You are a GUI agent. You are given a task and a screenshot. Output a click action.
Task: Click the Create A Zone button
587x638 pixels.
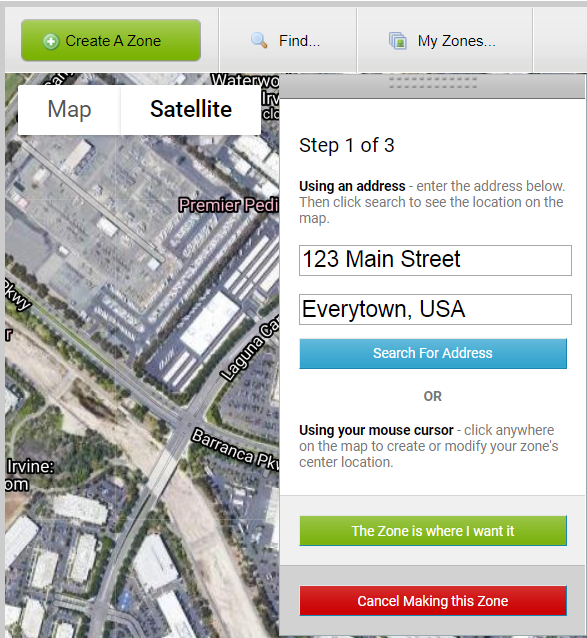pyautogui.click(x=111, y=40)
